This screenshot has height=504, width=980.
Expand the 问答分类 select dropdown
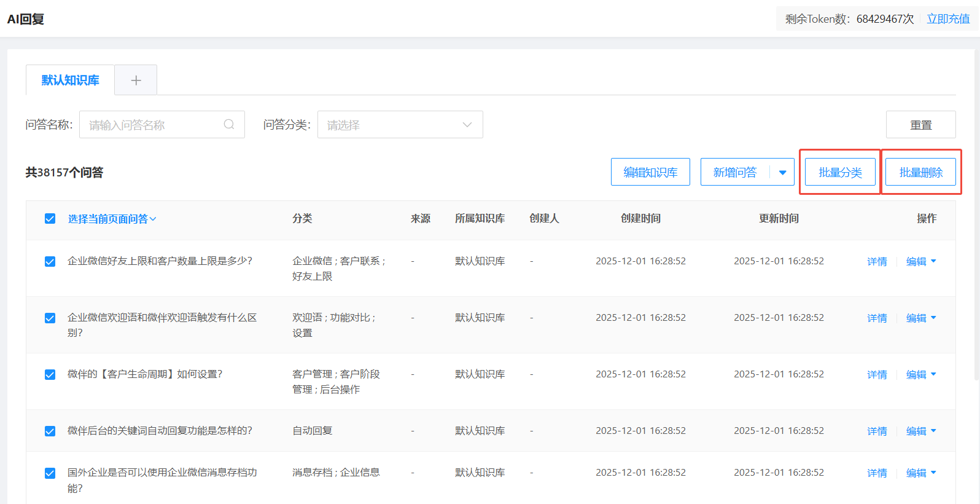(400, 125)
